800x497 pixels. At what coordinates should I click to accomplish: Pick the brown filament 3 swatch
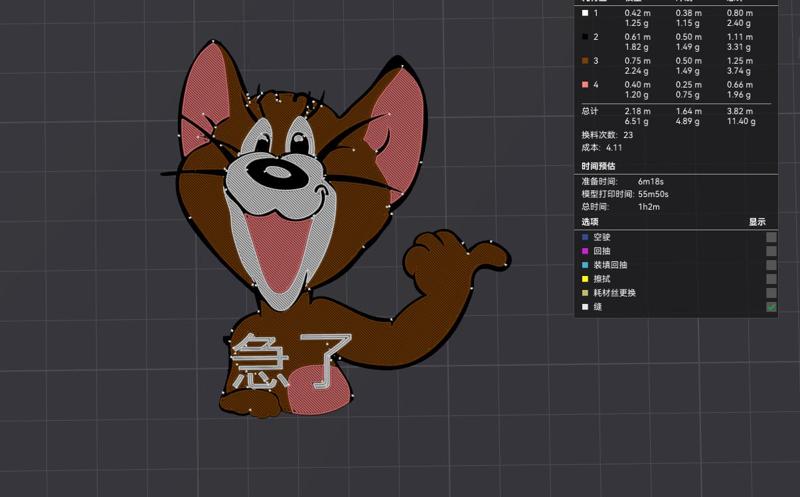click(x=585, y=61)
